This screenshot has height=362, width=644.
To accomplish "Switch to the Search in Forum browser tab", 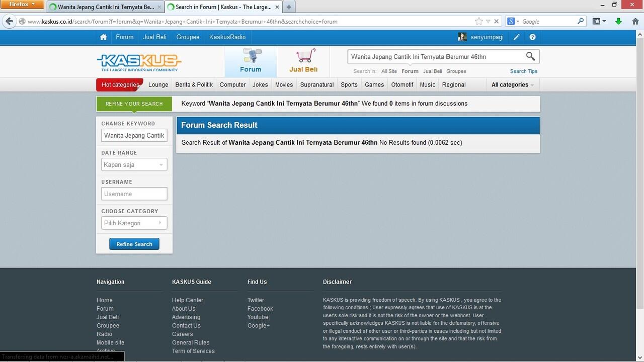I will coord(223,7).
